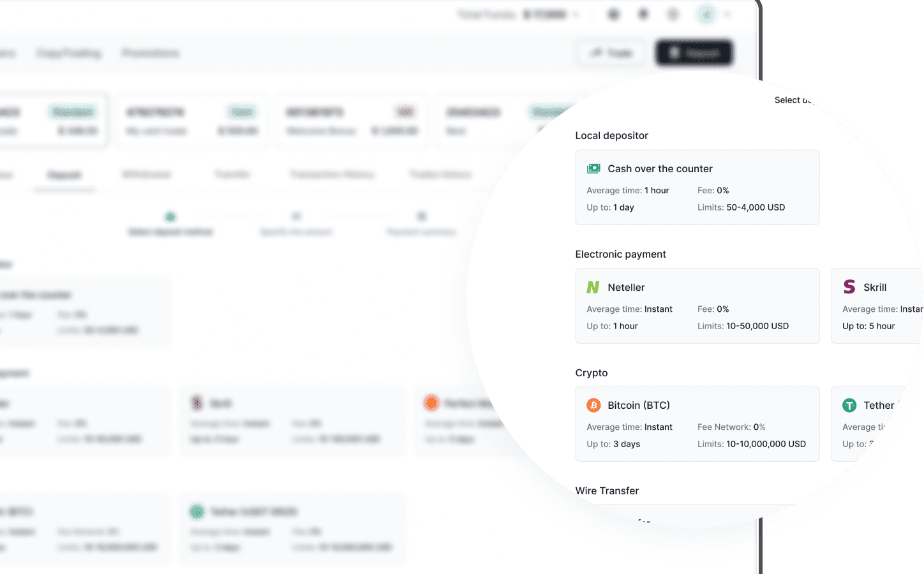The height and width of the screenshot is (574, 924).
Task: Click the blurred Skrill icon in background
Action: click(x=197, y=403)
